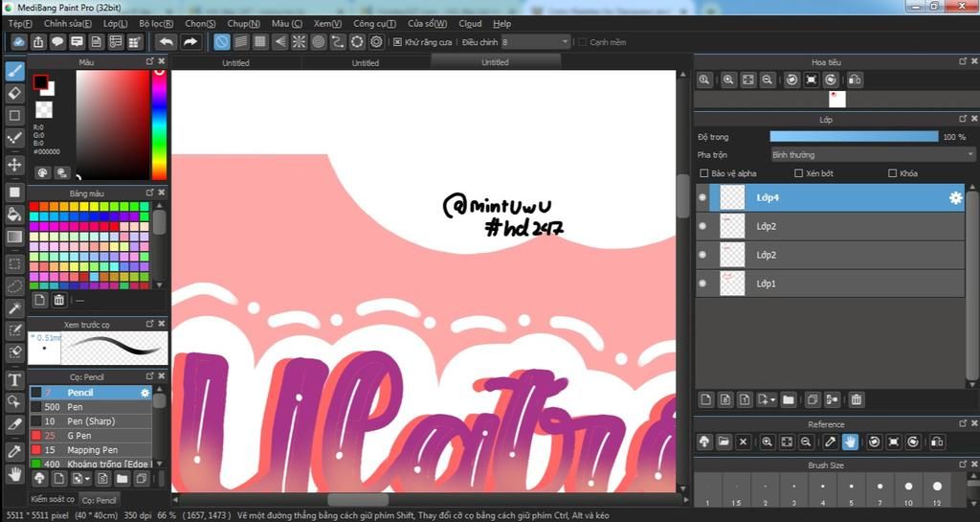Select the Gradient tool

pyautogui.click(x=15, y=237)
